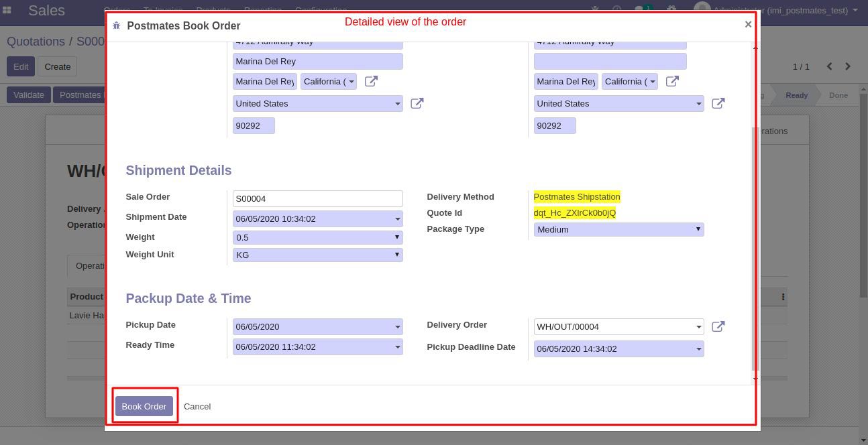Cancel the Postmates booking dialog
Viewport: 868px width, 445px height.
(x=197, y=406)
